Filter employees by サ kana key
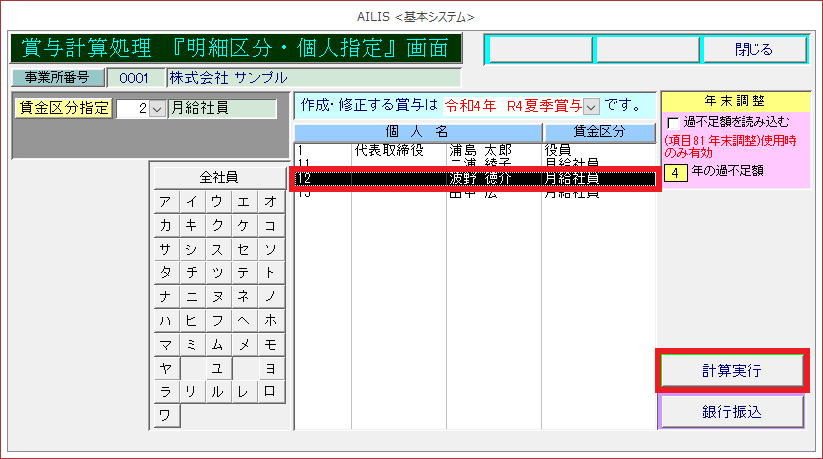The image size is (823, 459). (166, 248)
